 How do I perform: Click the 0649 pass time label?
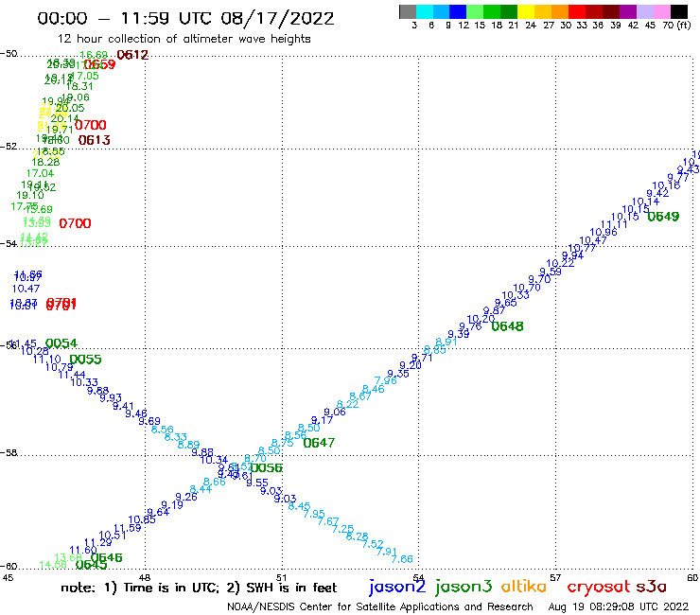[663, 217]
